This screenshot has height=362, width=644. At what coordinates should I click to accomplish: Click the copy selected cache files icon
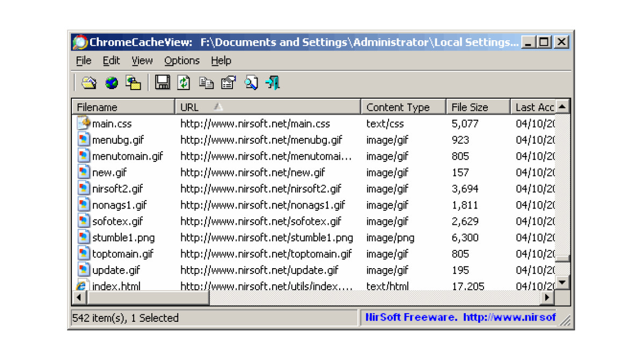coord(133,83)
